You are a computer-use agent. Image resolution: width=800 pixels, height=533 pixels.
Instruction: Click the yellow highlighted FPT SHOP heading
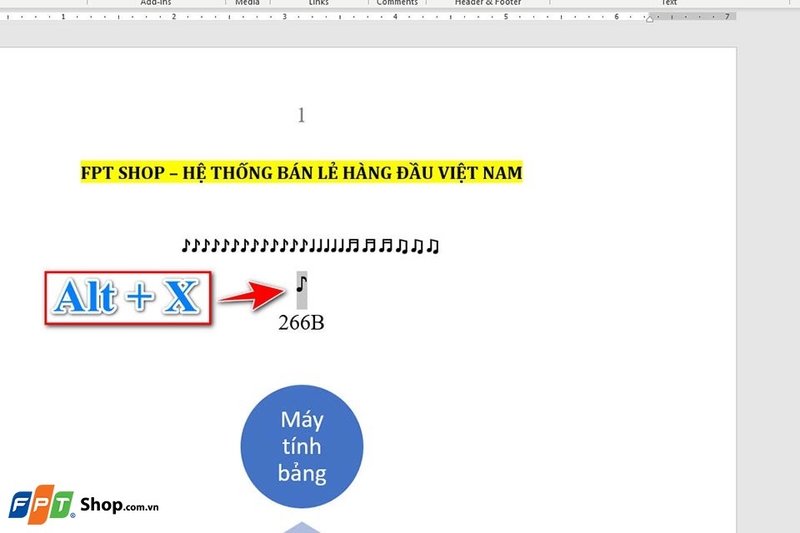(x=302, y=173)
